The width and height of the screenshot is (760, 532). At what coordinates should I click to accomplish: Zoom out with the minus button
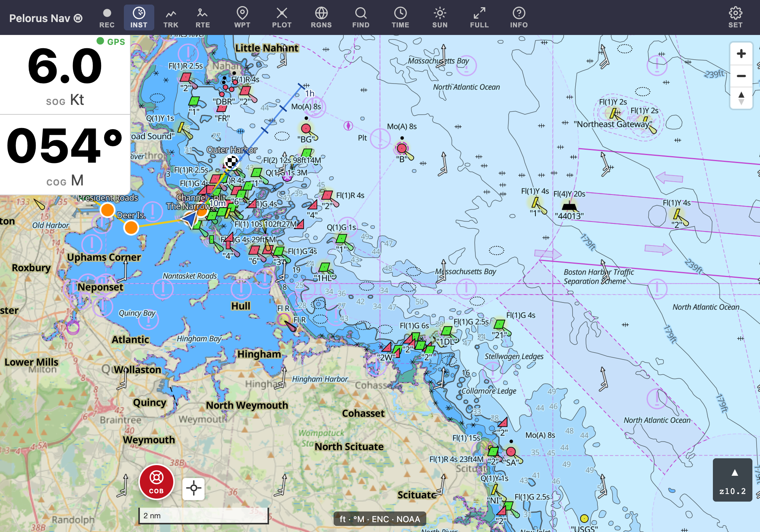[x=741, y=76]
